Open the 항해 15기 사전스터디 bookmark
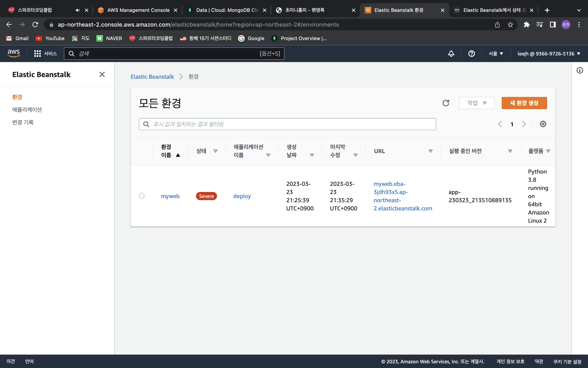The image size is (588, 368). click(x=206, y=38)
